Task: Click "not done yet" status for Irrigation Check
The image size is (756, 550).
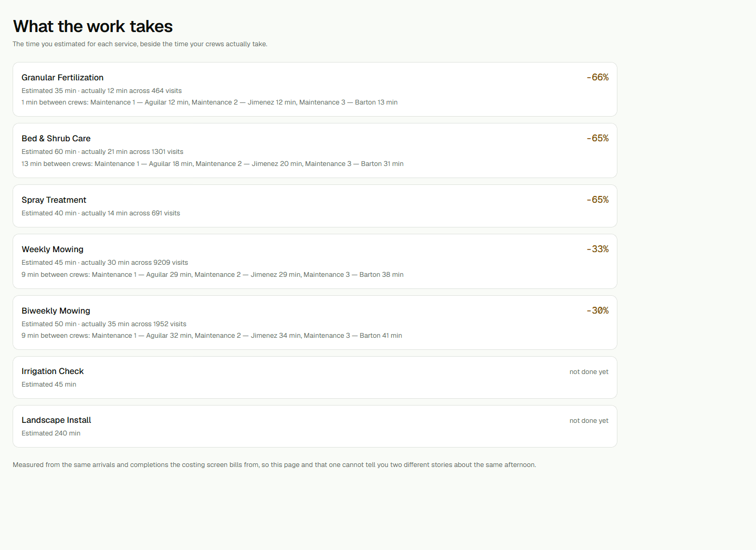Action: [x=589, y=372]
